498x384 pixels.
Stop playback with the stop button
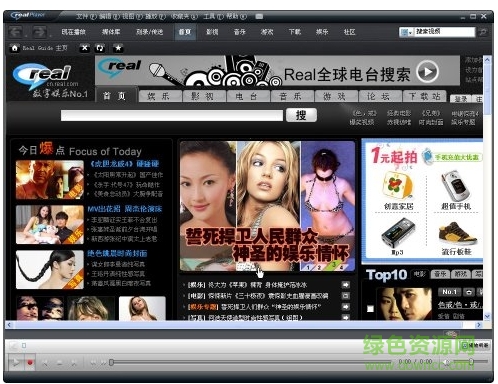[60, 362]
